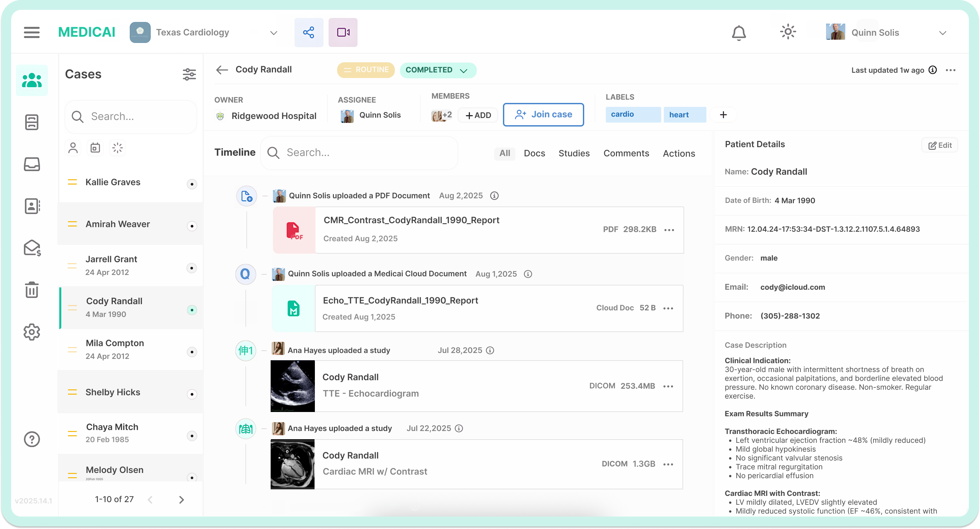Expand Quinn Solis user menu

tap(942, 33)
